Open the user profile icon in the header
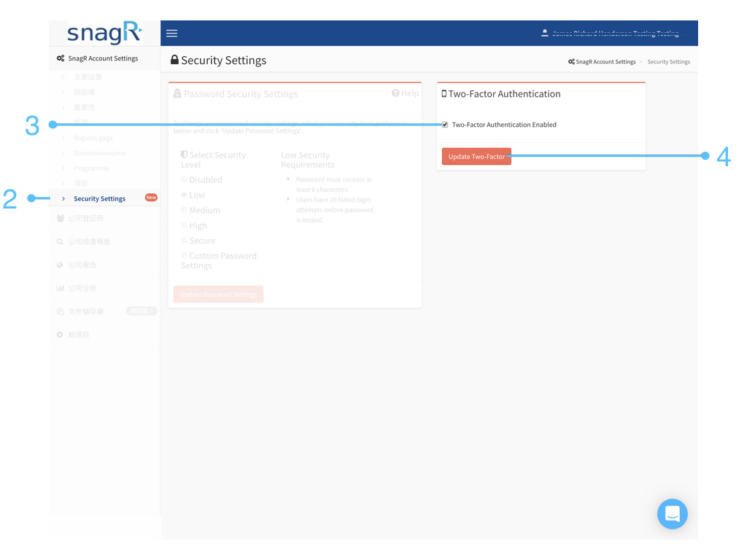Image resolution: width=747 pixels, height=560 pixels. tap(544, 34)
